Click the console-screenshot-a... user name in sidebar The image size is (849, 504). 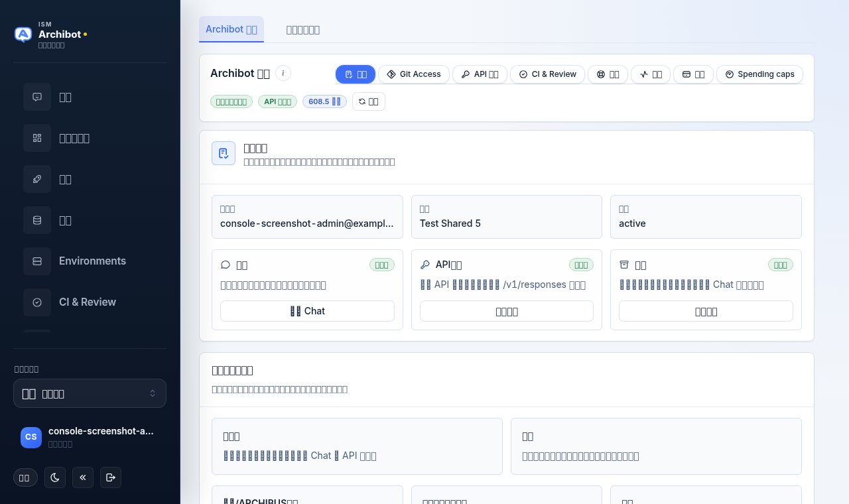[x=101, y=431]
